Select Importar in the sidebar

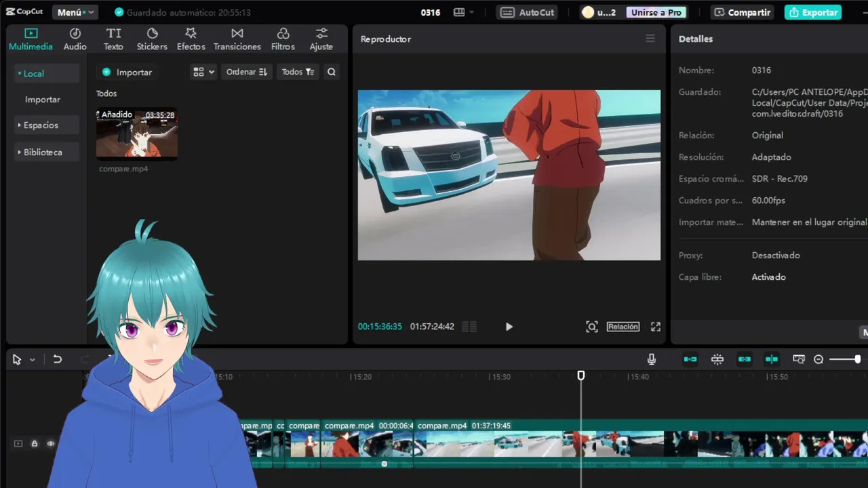[43, 99]
